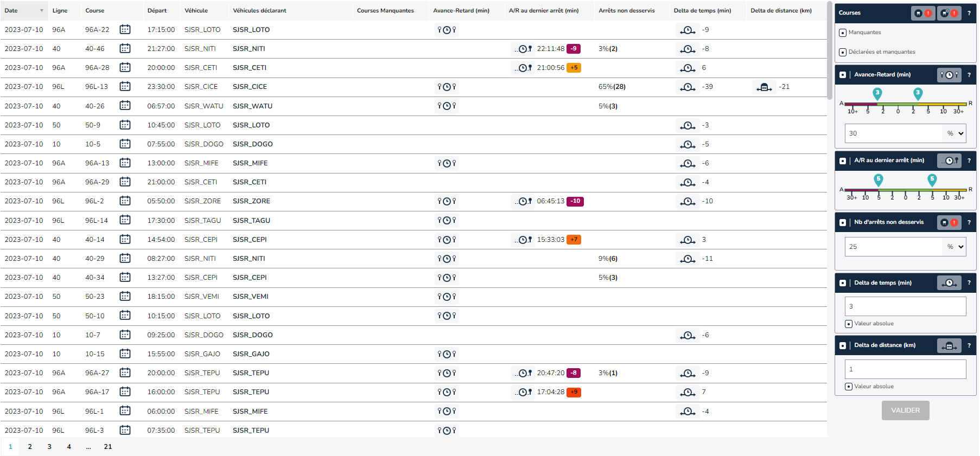
Task: Toggle Déclarées et manquantes option
Action: click(843, 52)
